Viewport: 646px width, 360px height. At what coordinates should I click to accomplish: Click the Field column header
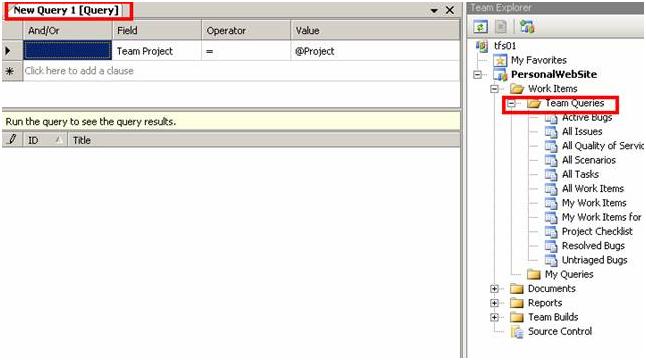tap(157, 30)
